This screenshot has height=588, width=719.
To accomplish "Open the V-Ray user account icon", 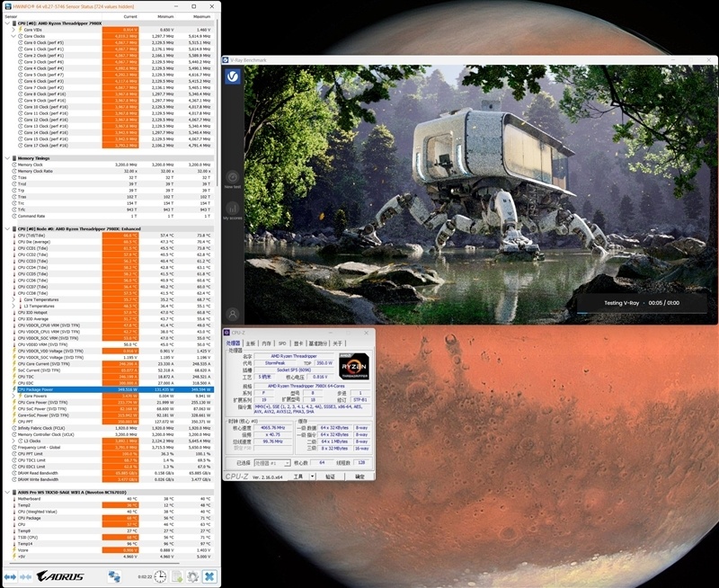I will click(x=233, y=315).
